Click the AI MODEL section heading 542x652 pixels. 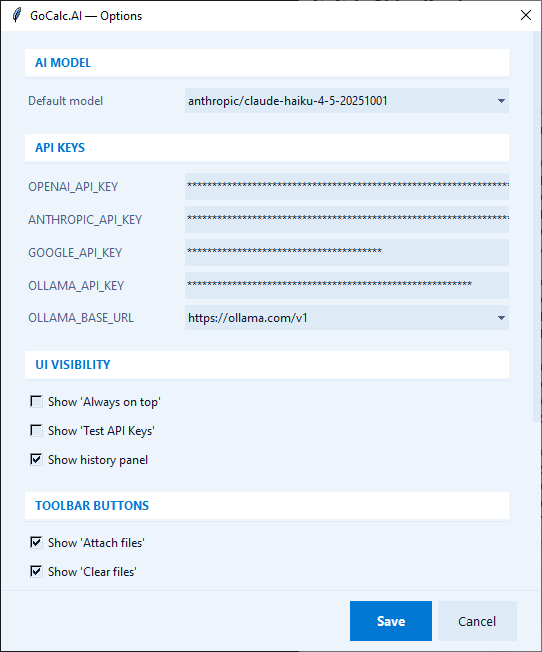(63, 63)
